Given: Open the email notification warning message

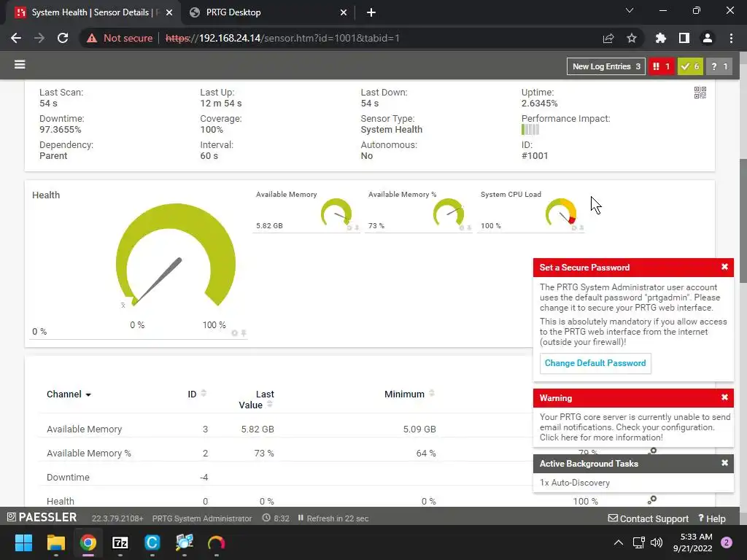Looking at the screenshot, I should click(x=634, y=427).
